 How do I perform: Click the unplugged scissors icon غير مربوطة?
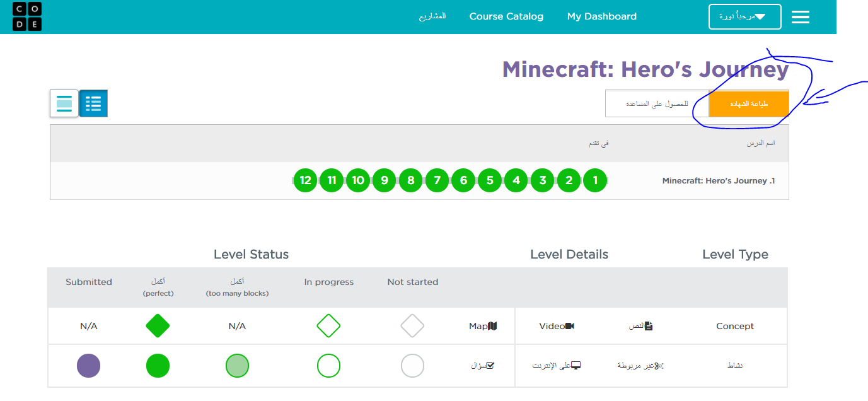point(660,365)
